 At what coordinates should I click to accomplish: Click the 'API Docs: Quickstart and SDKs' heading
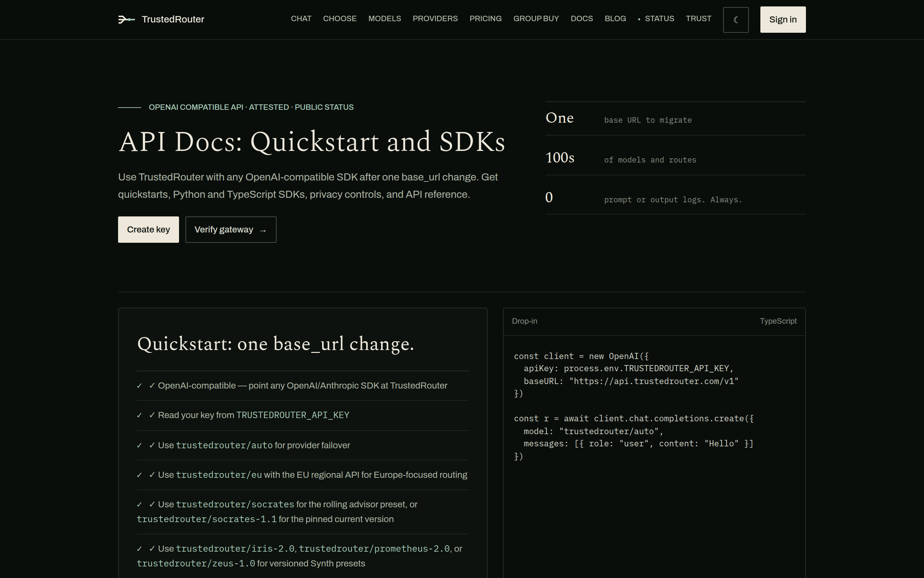(x=312, y=142)
